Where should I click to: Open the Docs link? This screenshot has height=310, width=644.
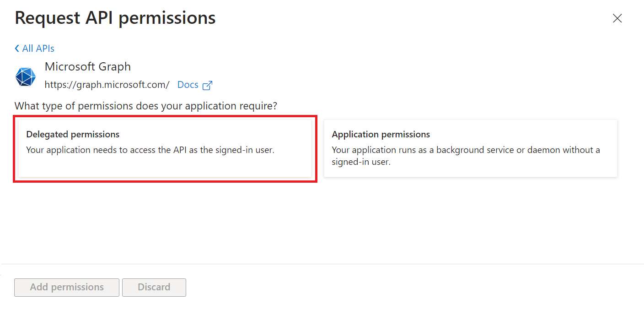(x=188, y=85)
